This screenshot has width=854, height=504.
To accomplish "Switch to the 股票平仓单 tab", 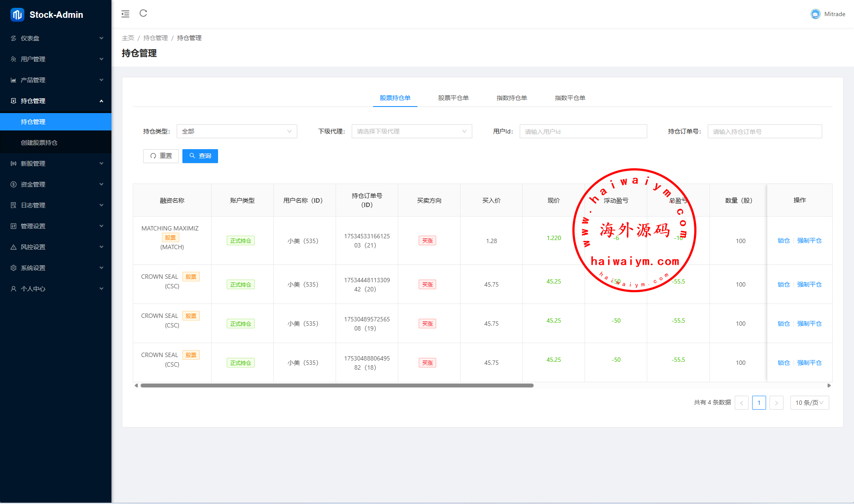I will point(453,98).
